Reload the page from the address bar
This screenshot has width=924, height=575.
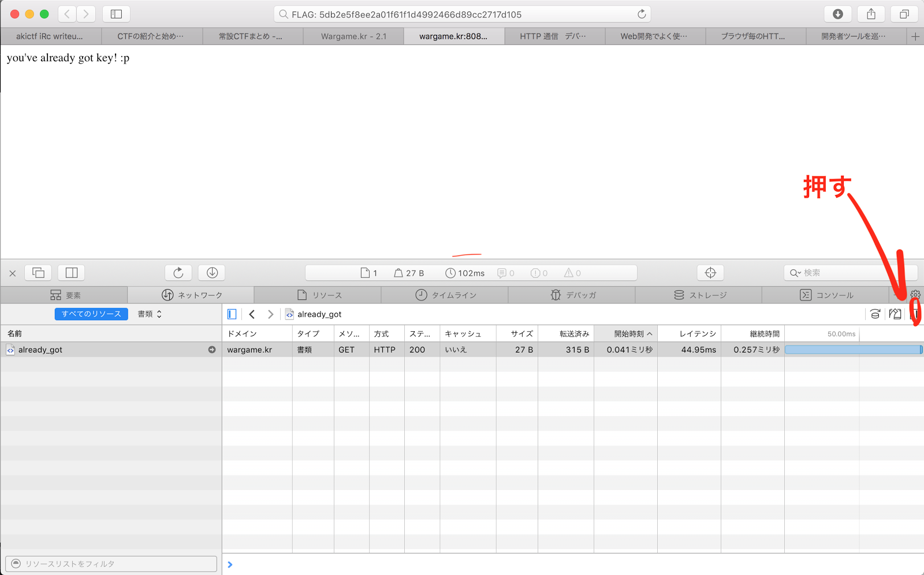(x=641, y=14)
